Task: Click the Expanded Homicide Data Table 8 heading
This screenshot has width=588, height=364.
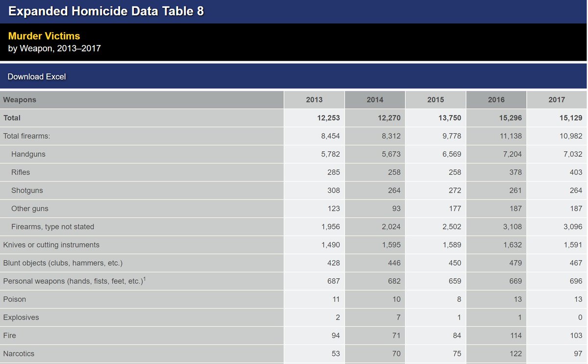Action: click(106, 11)
